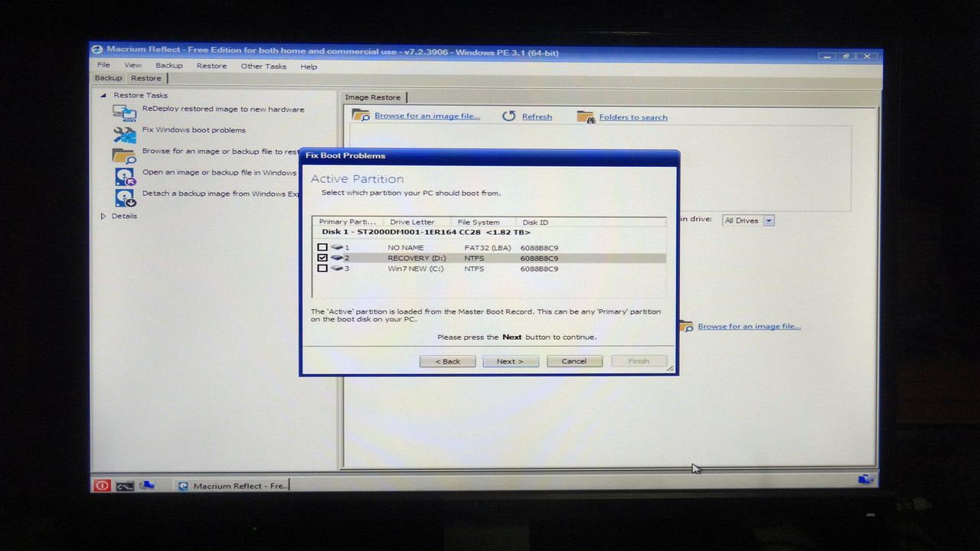Click the Open image in Windows Explorer icon

point(125,177)
